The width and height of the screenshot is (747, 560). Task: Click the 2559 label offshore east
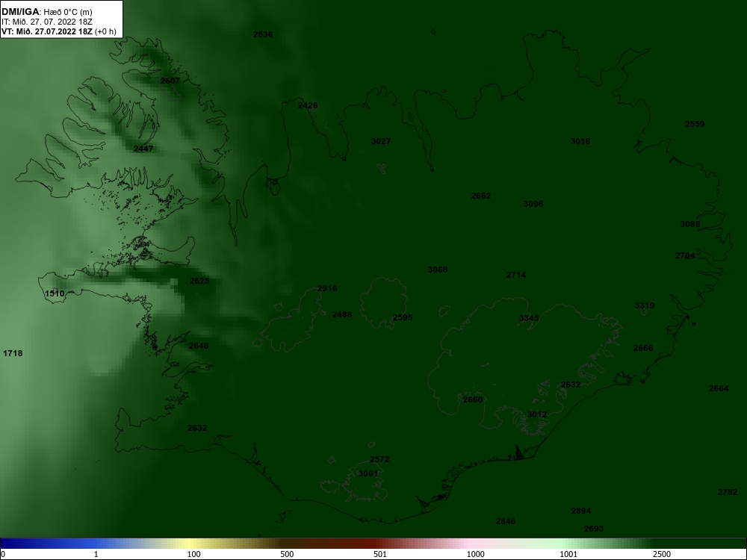pos(695,124)
